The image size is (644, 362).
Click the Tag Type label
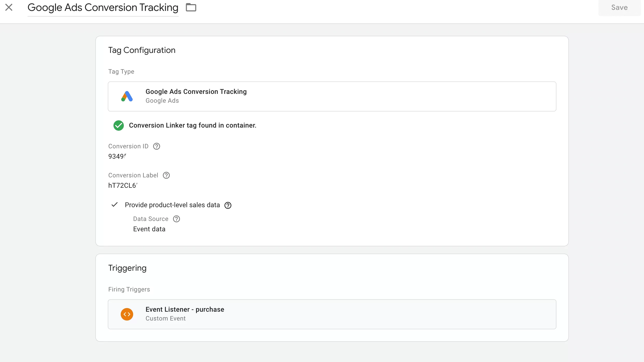121,72
